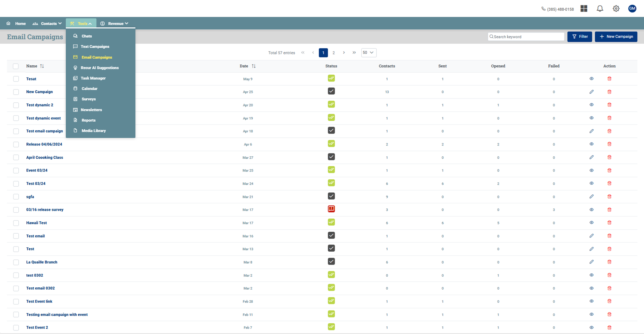Screen dimensions: 644x334
Task: Click Home in the navigation bar
Action: click(20, 23)
